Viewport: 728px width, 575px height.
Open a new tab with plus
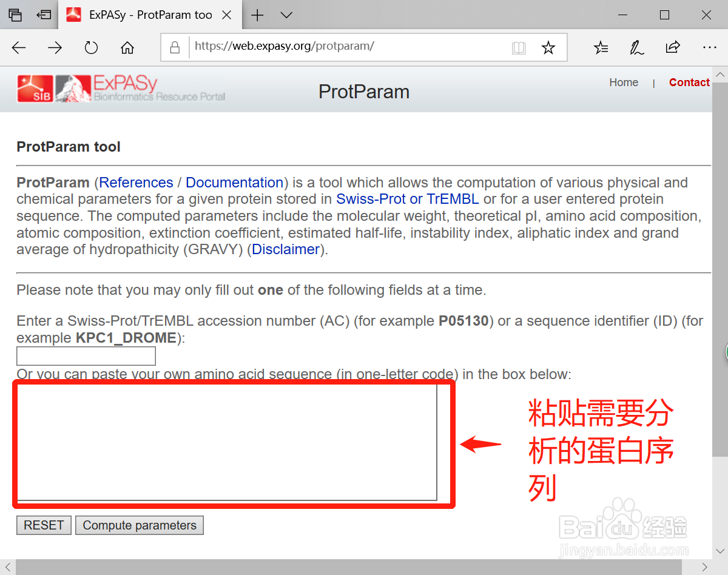coord(257,15)
